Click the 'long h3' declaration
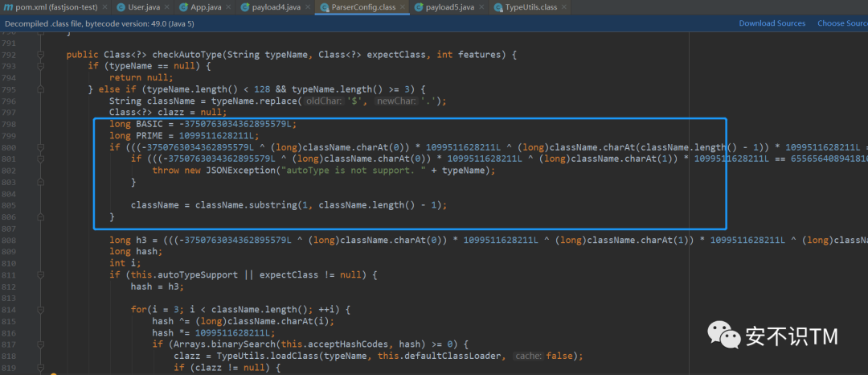This screenshot has height=375, width=868. 127,240
